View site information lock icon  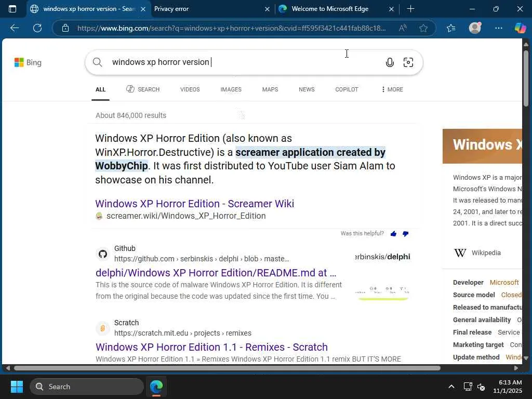pyautogui.click(x=65, y=28)
